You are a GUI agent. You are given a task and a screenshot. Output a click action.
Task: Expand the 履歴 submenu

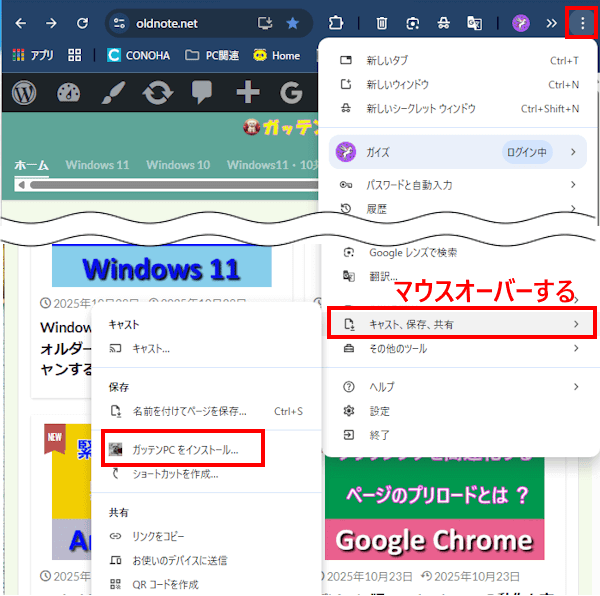pyautogui.click(x=458, y=209)
